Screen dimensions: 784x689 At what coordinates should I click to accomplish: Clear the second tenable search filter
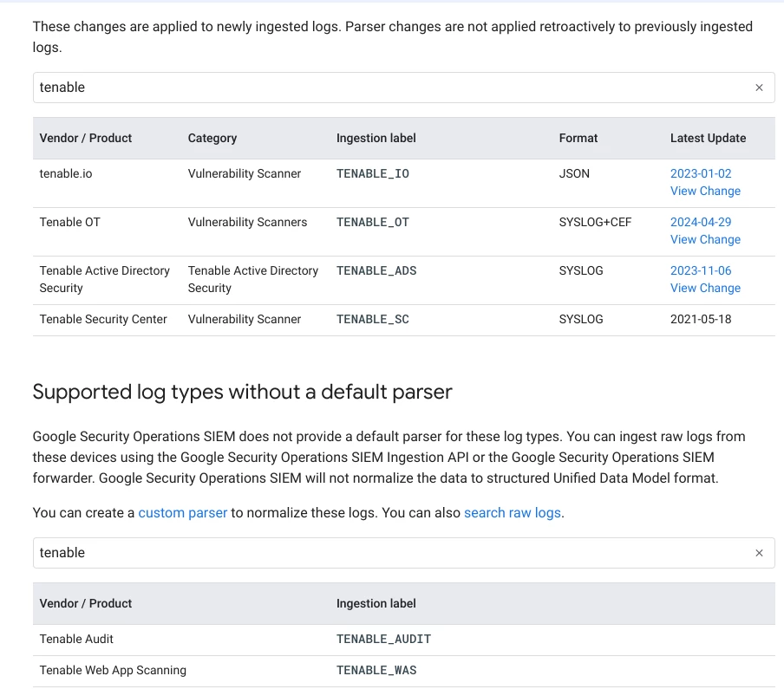tap(759, 553)
